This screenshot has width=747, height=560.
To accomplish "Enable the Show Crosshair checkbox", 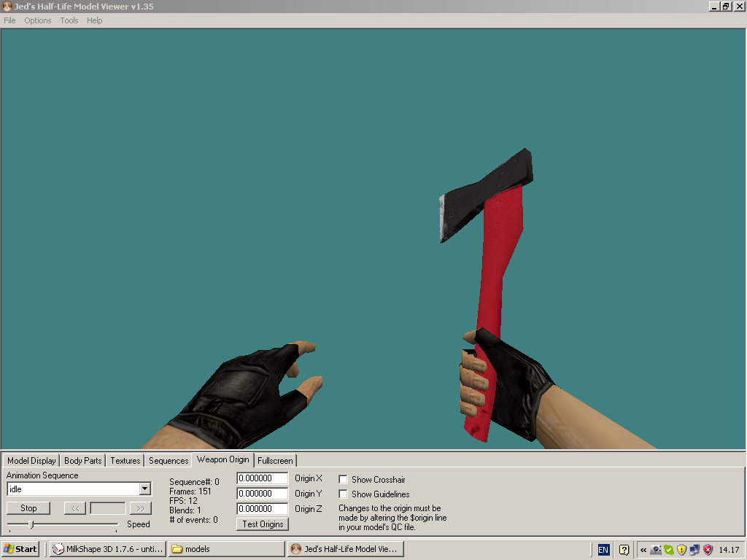I will click(x=343, y=480).
